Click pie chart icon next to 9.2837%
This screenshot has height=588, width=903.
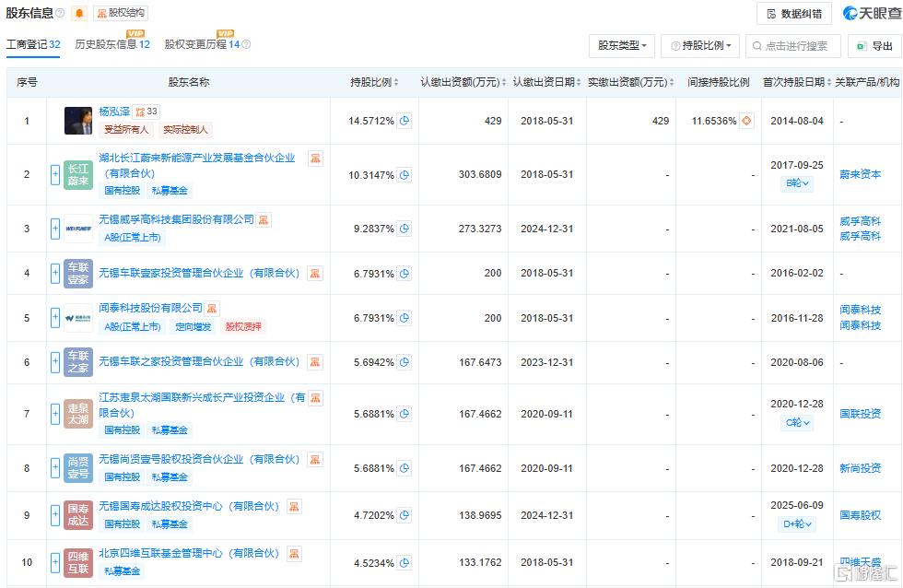point(405,229)
